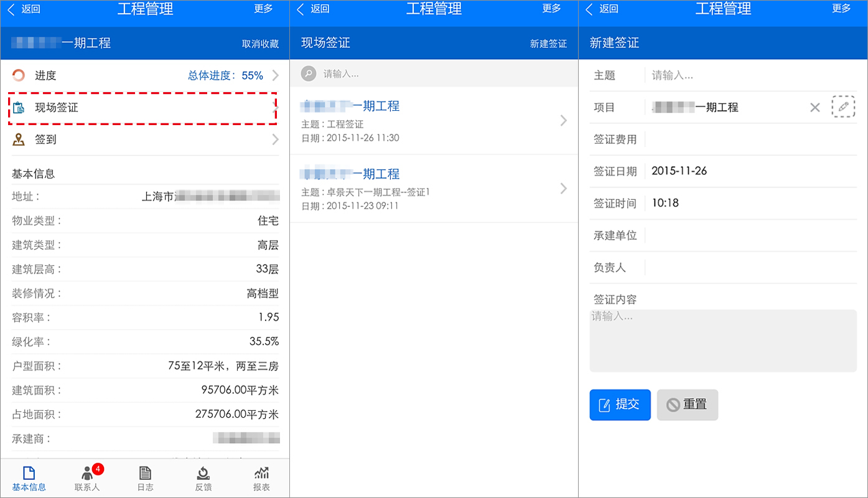Focus the 负责人 input field
The image size is (868, 498).
(751, 268)
